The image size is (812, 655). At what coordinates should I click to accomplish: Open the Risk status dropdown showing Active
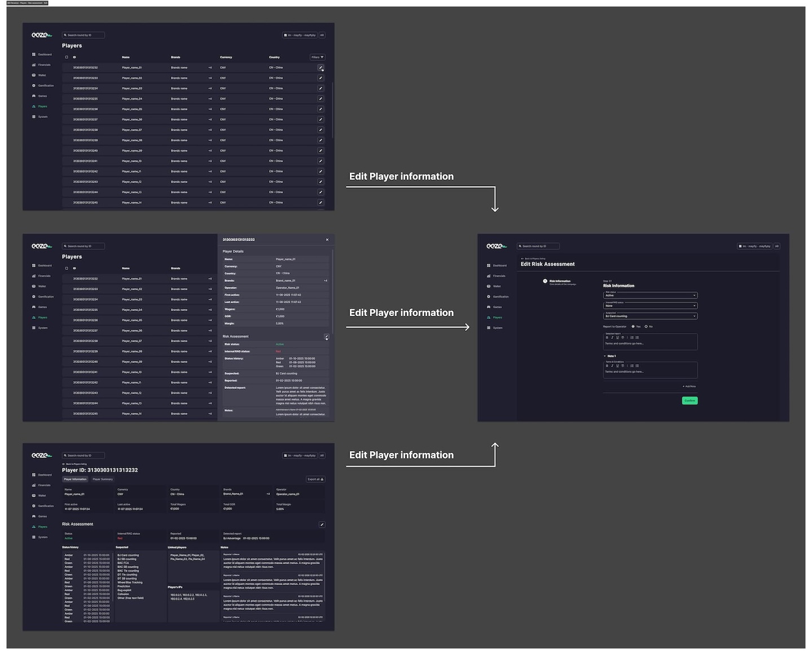tap(650, 295)
